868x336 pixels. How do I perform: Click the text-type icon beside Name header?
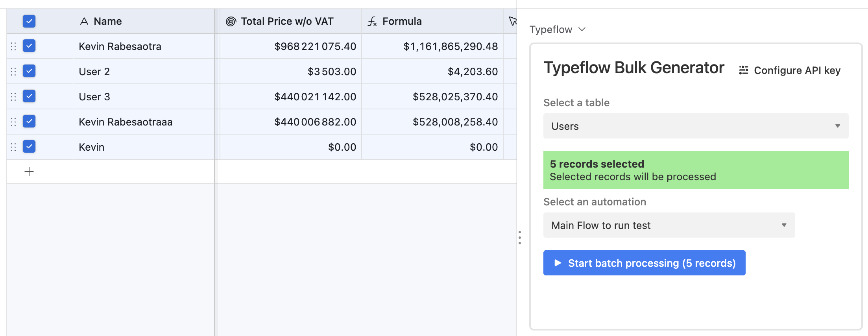tap(84, 21)
